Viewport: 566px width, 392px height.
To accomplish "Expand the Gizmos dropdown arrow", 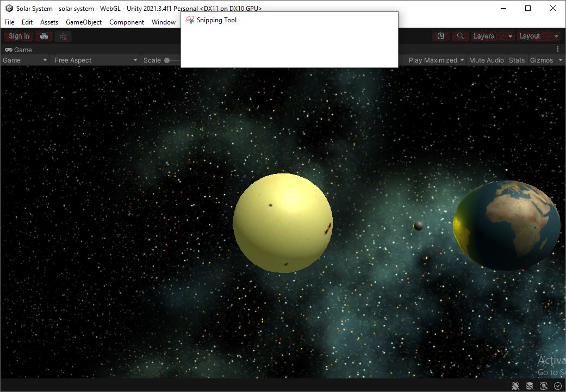I will click(560, 60).
